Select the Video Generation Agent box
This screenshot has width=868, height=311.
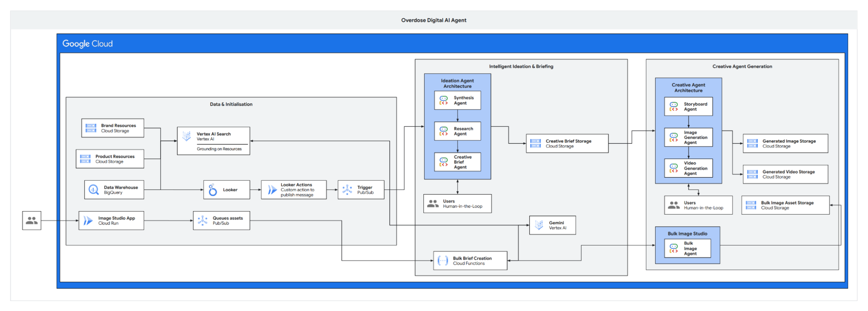[x=688, y=168]
